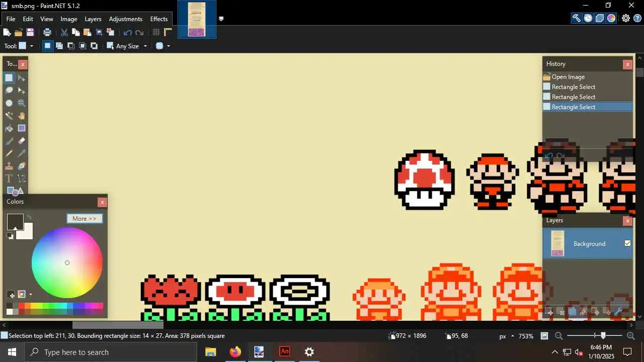Select the Pencil tool
644x362 pixels.
pos(9,153)
